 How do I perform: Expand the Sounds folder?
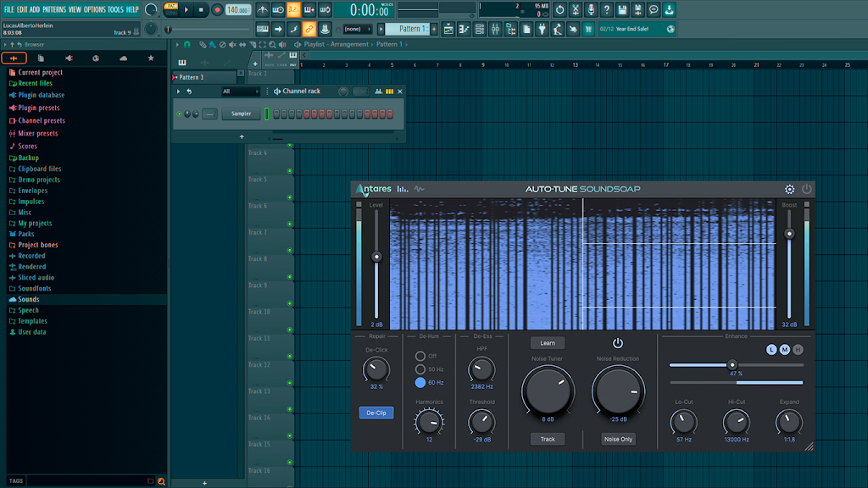(x=28, y=299)
